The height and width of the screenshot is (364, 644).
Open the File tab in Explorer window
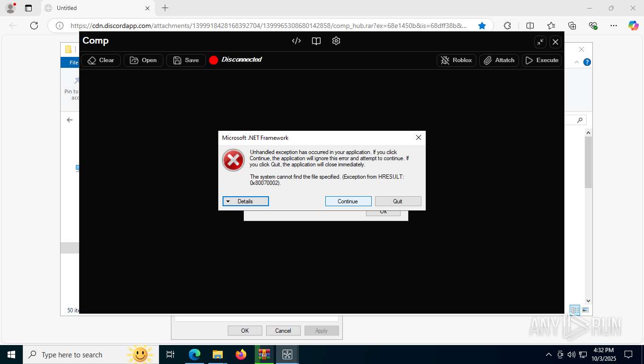coord(71,63)
